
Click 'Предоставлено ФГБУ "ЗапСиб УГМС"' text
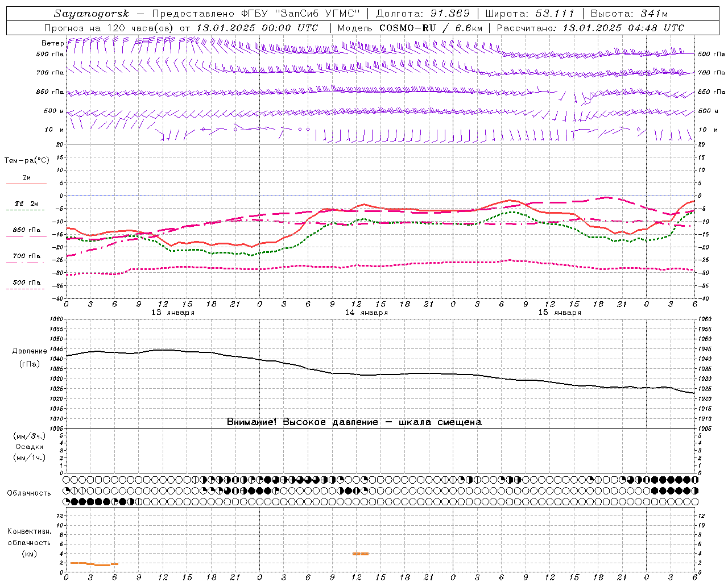[x=257, y=14]
